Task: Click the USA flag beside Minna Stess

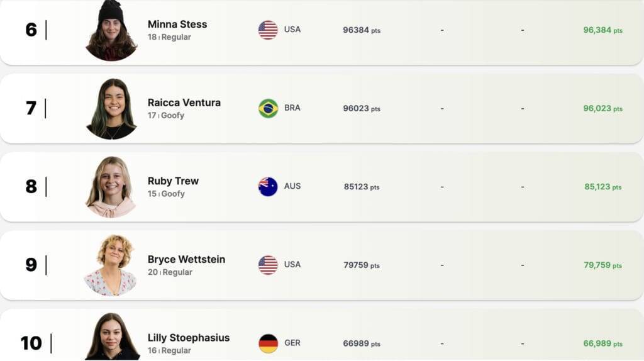Action: coord(268,30)
